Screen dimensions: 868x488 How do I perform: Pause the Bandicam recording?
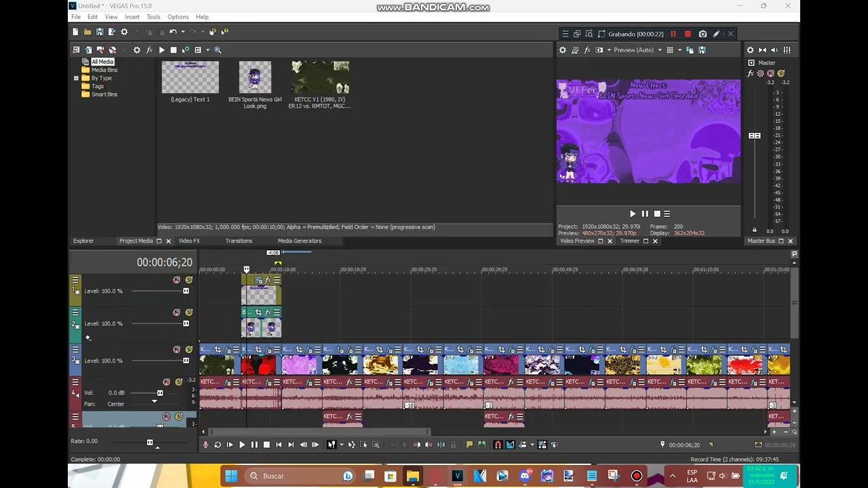[x=673, y=34]
